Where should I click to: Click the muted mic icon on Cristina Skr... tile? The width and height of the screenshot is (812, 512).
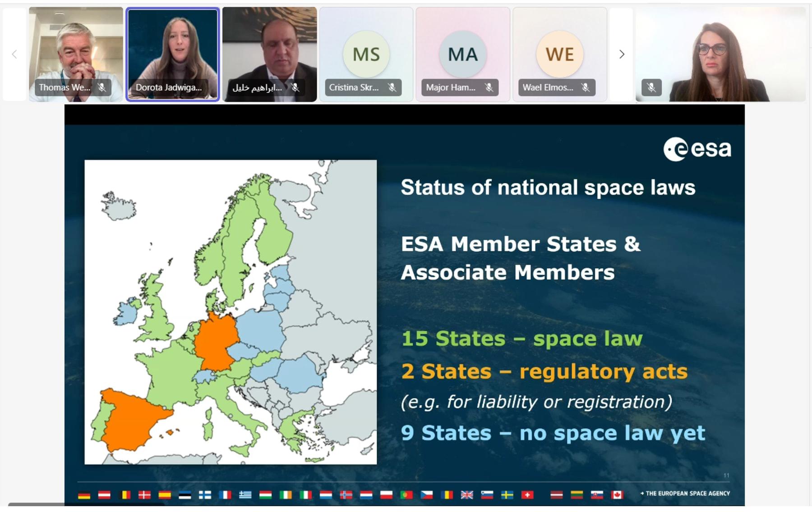[x=392, y=87]
